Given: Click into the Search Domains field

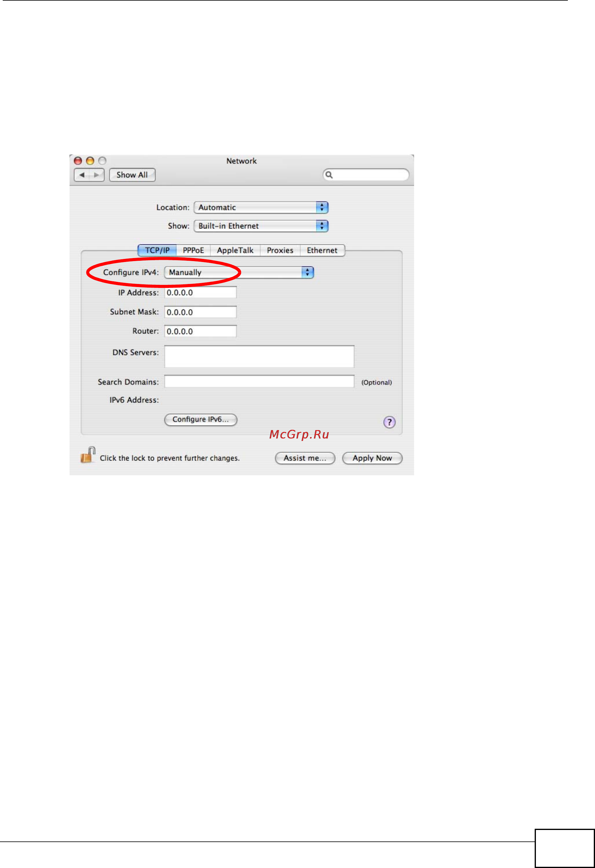Looking at the screenshot, I should [x=259, y=381].
